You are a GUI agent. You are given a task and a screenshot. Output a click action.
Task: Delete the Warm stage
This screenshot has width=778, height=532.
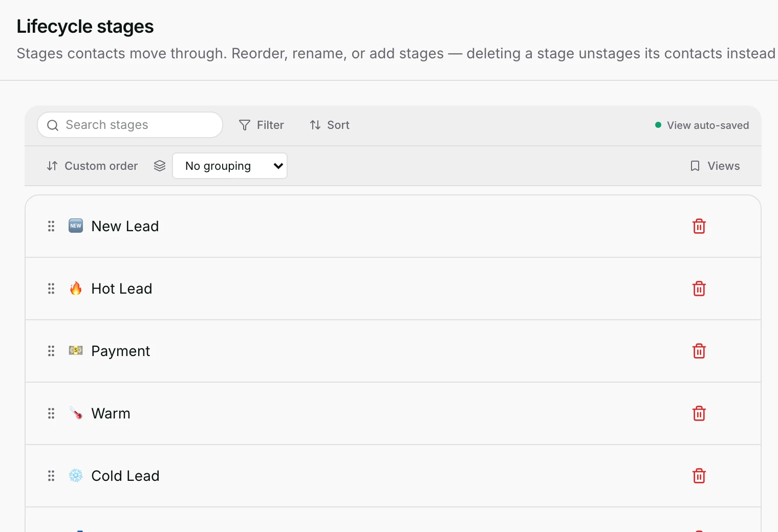coord(699,413)
